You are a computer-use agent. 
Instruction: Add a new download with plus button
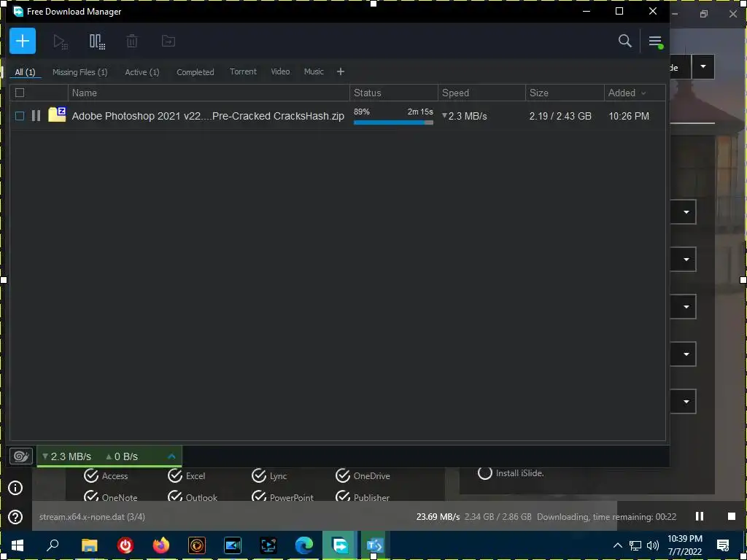(x=23, y=41)
